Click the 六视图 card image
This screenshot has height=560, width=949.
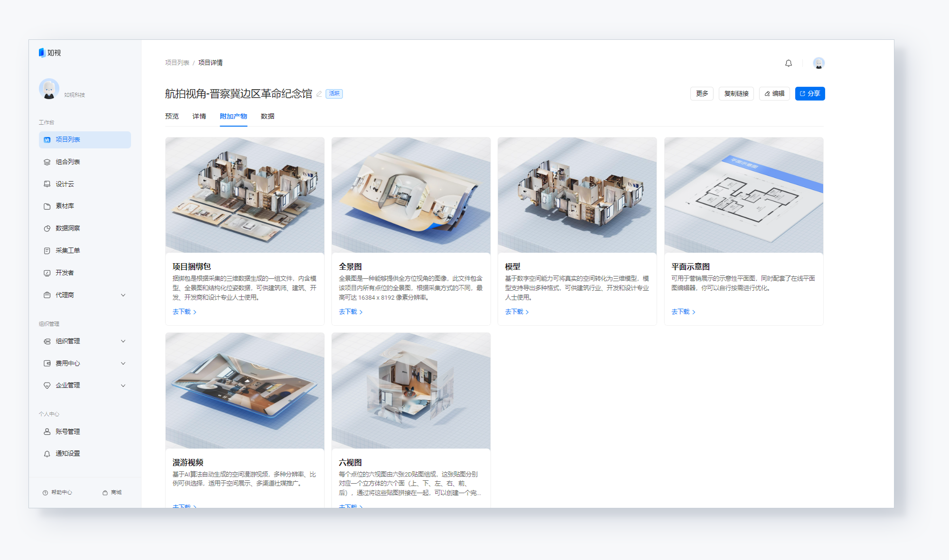[411, 391]
